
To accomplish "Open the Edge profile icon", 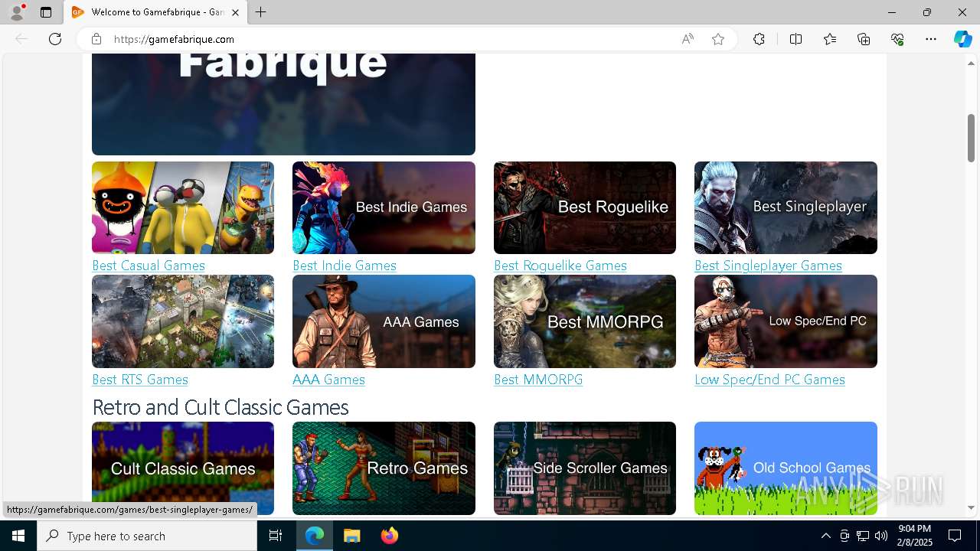I will coord(17,12).
